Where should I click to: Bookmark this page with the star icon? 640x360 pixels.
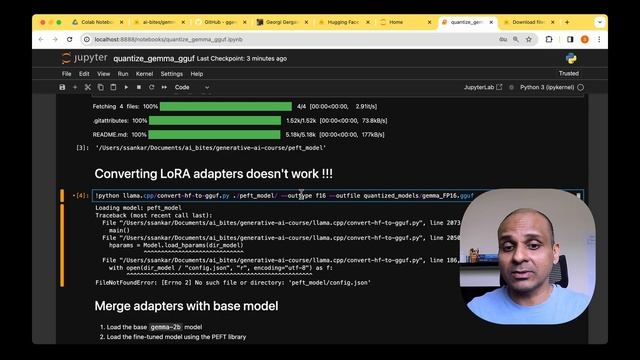[529, 40]
